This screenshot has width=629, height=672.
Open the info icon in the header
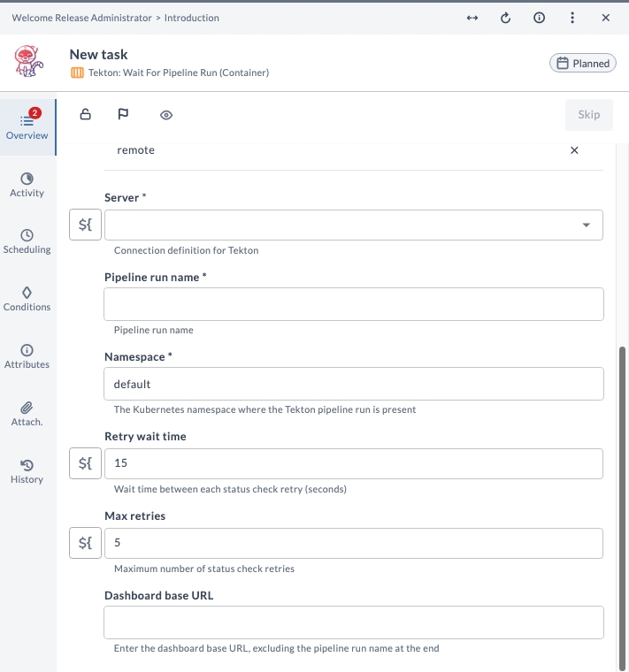coord(539,18)
